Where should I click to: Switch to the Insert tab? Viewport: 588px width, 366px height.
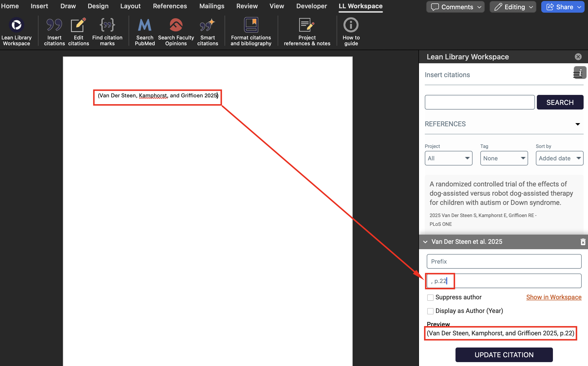[x=39, y=6]
